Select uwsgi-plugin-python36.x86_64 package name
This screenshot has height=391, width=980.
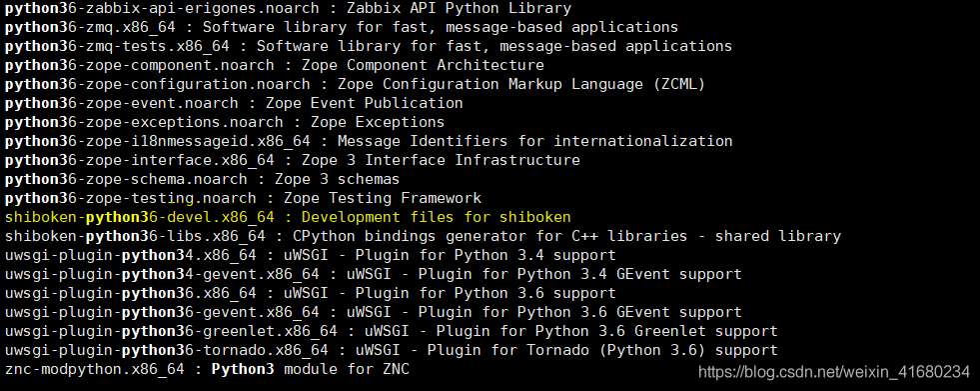coord(131,293)
